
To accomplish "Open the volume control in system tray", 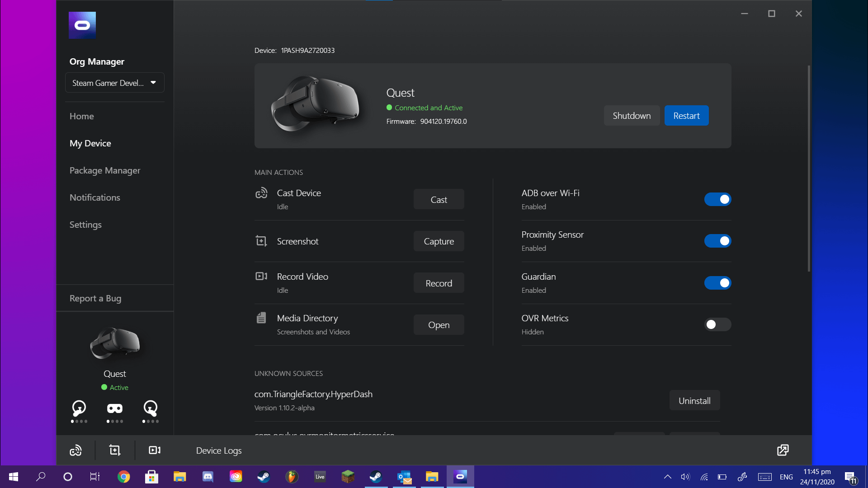I will (x=685, y=477).
